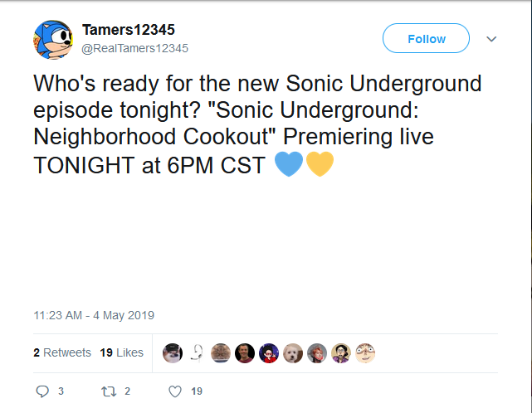This screenshot has width=532, height=413.
Task: Click the white fluffy dog liker avatar
Action: tap(293, 353)
